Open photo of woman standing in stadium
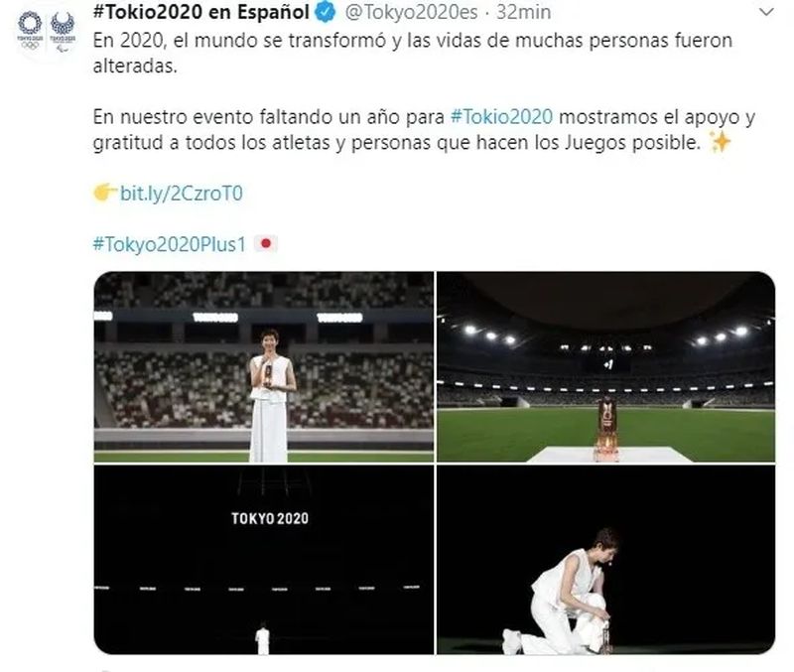Screen dimensions: 794x672 tap(264, 367)
